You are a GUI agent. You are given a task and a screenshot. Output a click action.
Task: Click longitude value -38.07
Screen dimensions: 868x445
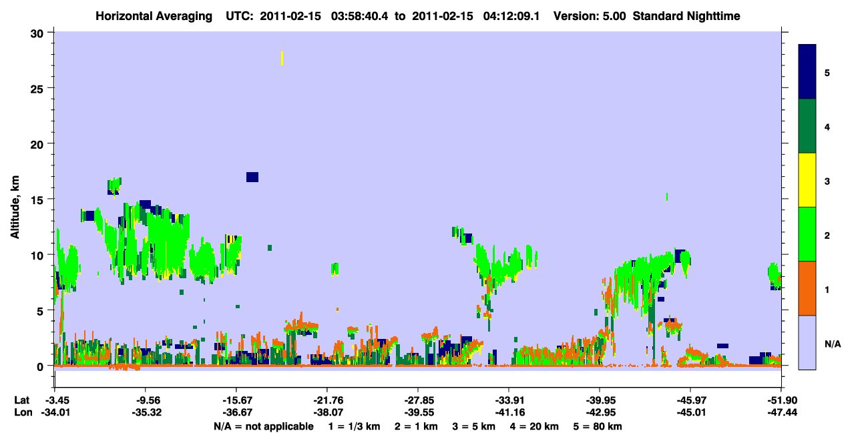coord(327,412)
